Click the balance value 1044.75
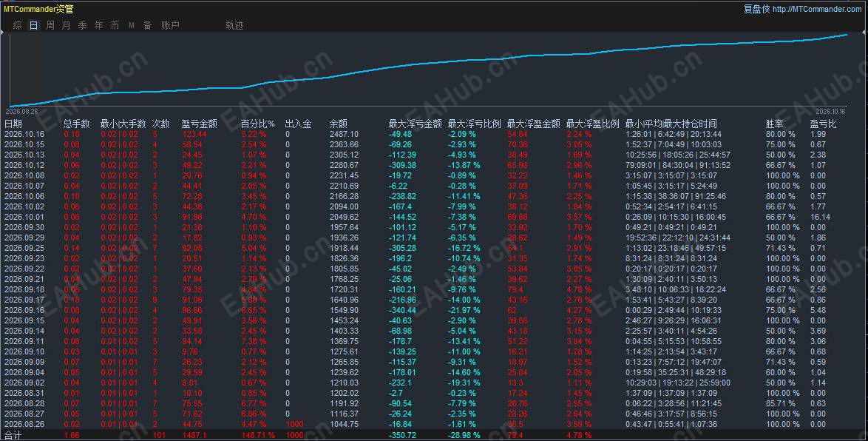 click(344, 425)
